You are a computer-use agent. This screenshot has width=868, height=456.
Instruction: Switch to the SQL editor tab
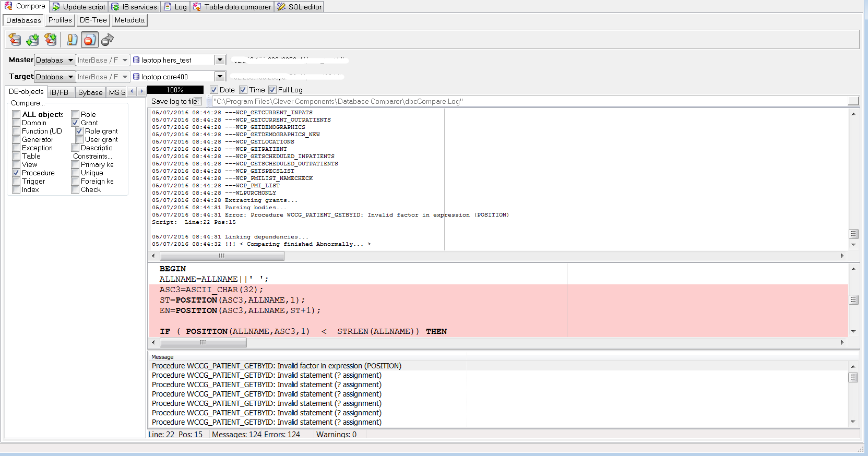click(x=300, y=7)
